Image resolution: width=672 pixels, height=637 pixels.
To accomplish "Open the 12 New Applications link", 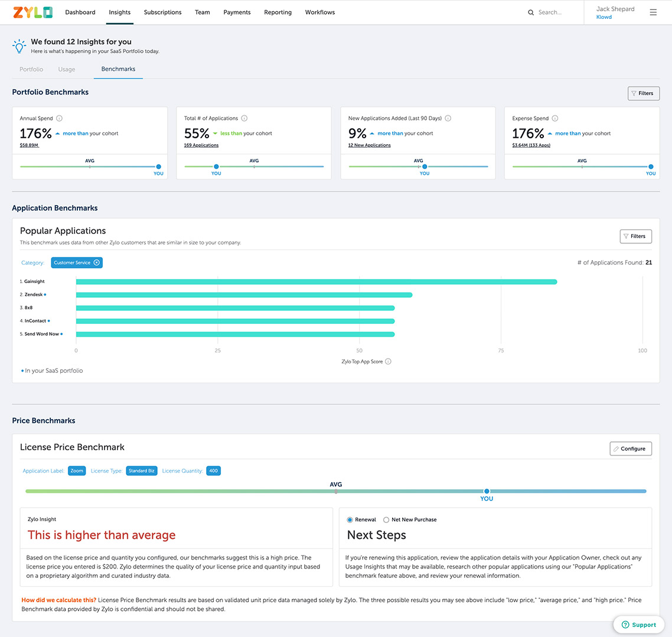I will (370, 145).
